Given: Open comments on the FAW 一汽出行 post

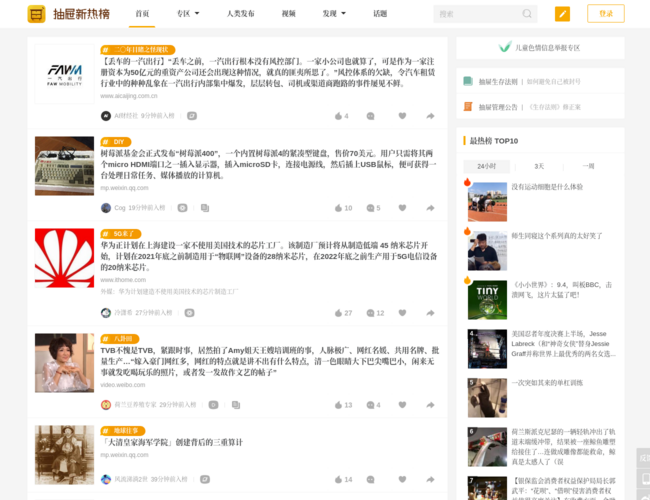Looking at the screenshot, I should click(x=371, y=116).
